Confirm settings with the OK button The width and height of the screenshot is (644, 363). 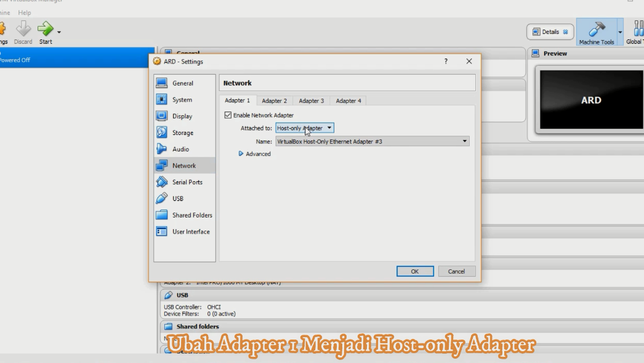click(415, 271)
